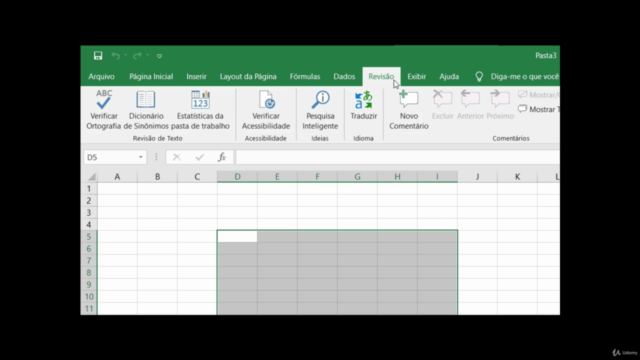Screen dimensions: 640x360
Task: Select column B header
Action: [157, 177]
